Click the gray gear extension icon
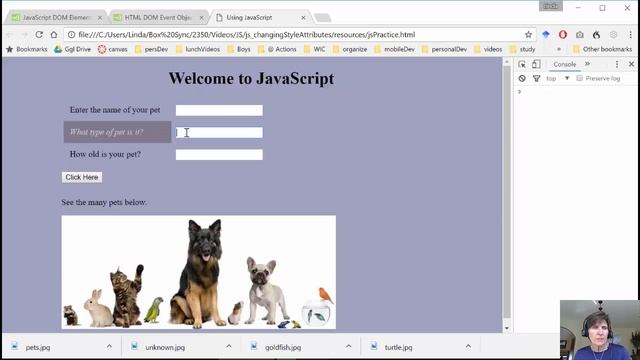640x360 pixels. point(613,35)
